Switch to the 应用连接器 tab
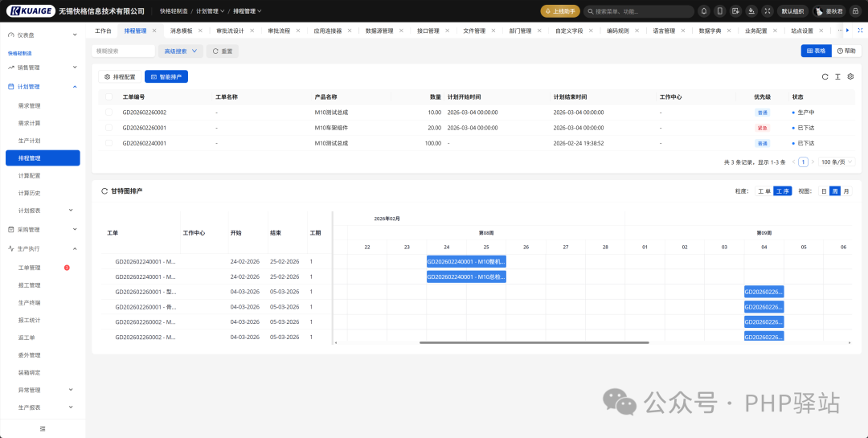The image size is (868, 438). coord(328,31)
